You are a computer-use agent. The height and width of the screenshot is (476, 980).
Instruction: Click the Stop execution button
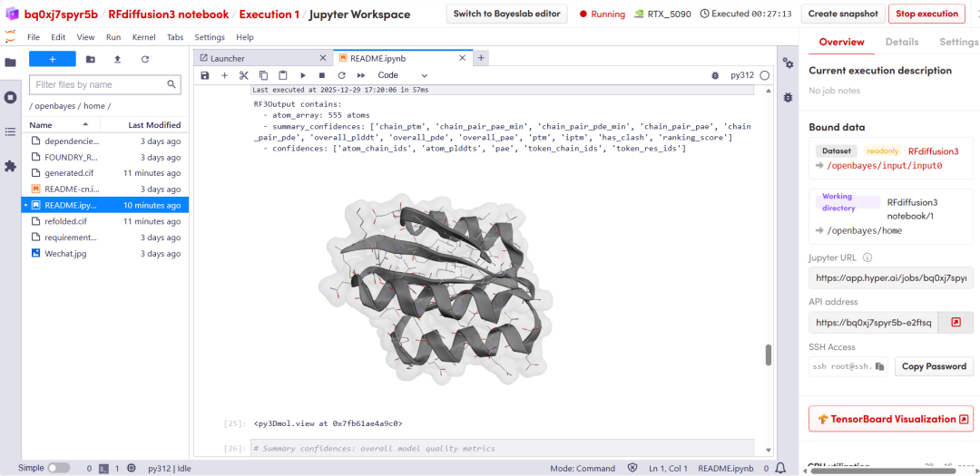926,14
